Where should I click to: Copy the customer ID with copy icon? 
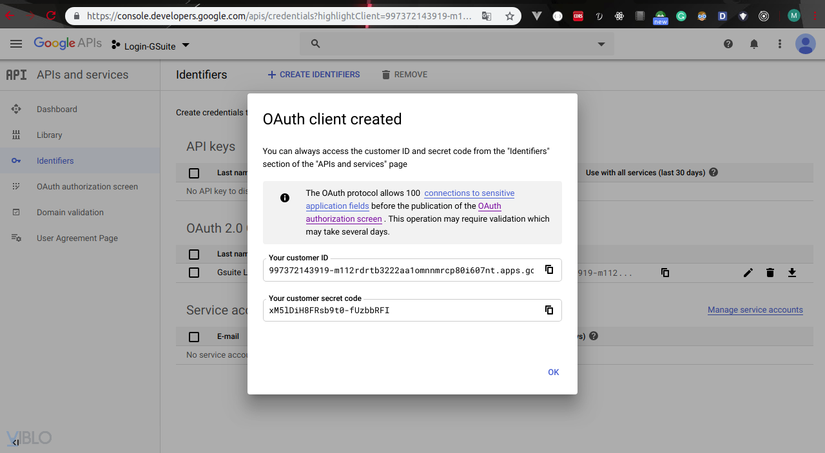[549, 269]
